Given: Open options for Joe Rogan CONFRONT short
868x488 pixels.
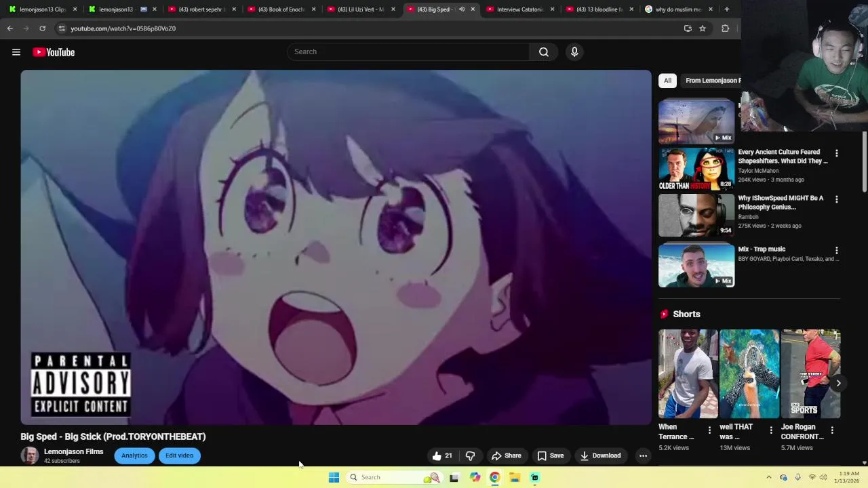Looking at the screenshot, I should (x=832, y=430).
